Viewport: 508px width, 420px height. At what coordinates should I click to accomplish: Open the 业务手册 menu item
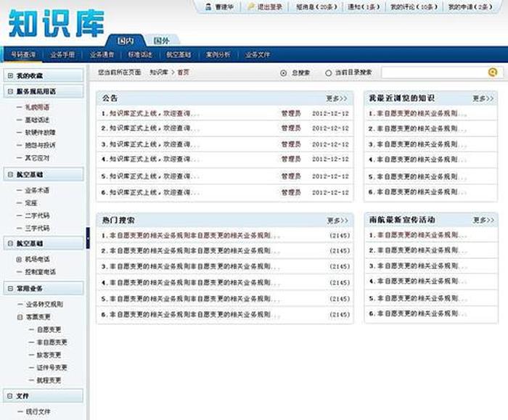(62, 54)
